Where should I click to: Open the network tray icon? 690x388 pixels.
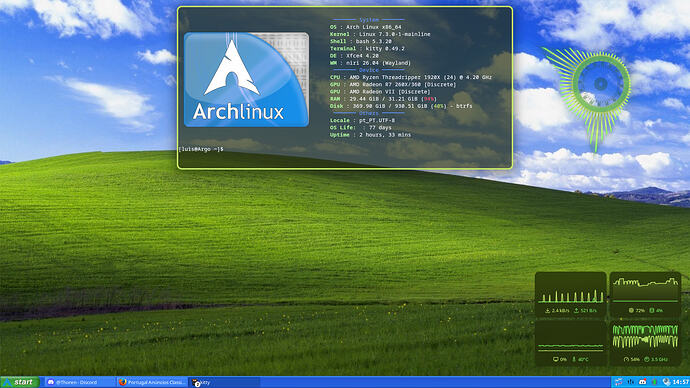(618, 382)
